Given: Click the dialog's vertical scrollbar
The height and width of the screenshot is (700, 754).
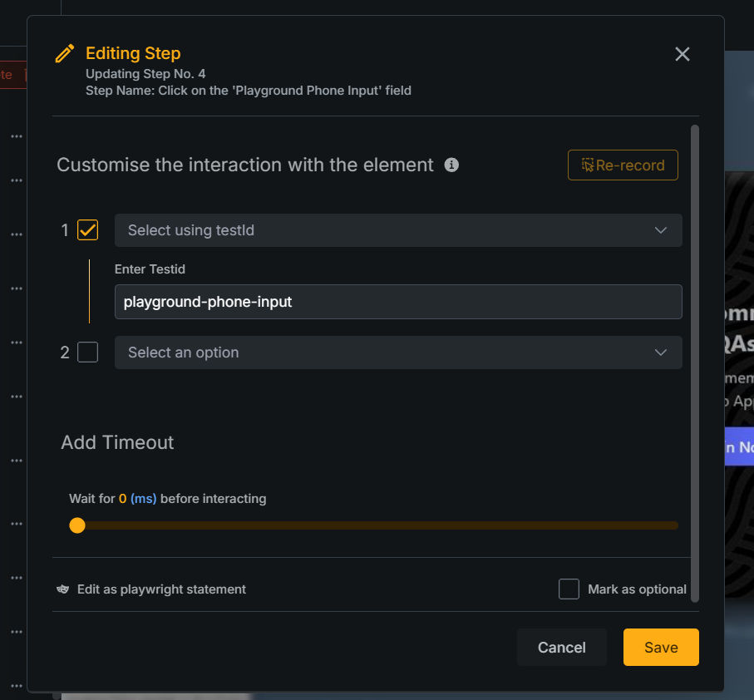Looking at the screenshot, I should point(695,362).
